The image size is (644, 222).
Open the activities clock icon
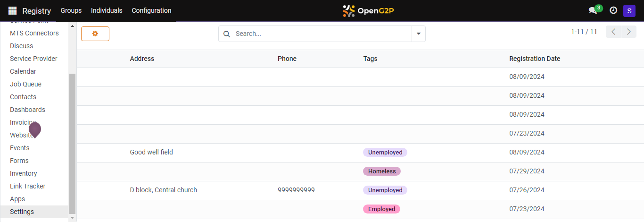pos(613,10)
